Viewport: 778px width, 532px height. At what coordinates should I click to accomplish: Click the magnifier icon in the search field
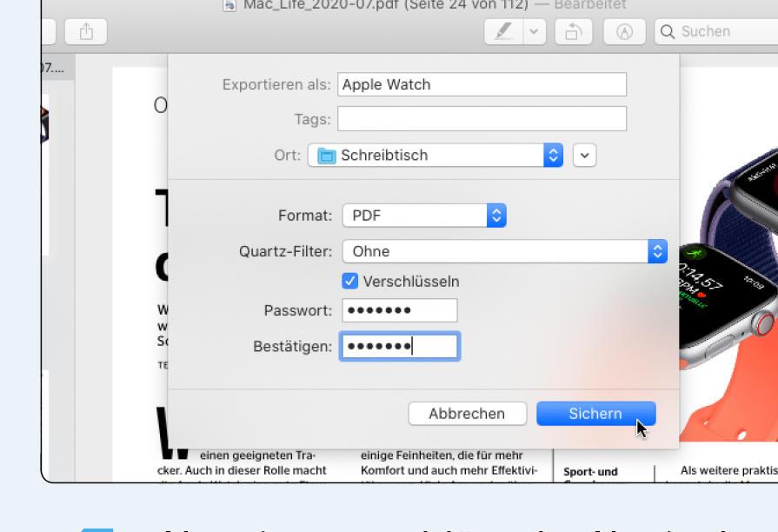tap(668, 32)
